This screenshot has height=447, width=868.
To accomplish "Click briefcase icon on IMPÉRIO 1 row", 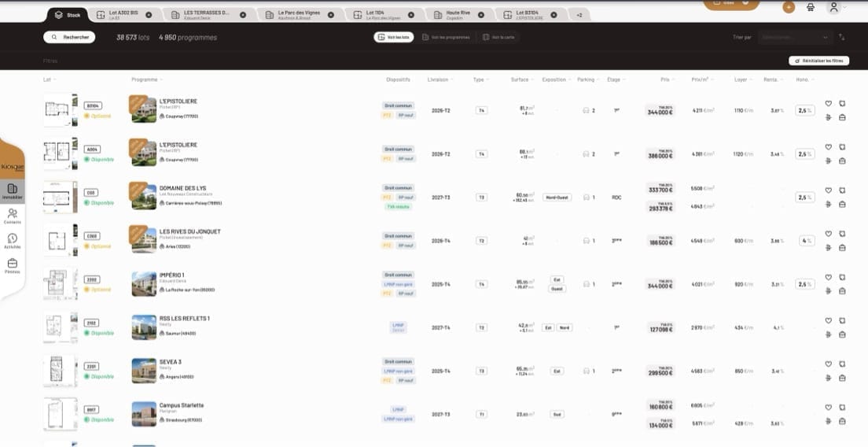I will tap(842, 291).
